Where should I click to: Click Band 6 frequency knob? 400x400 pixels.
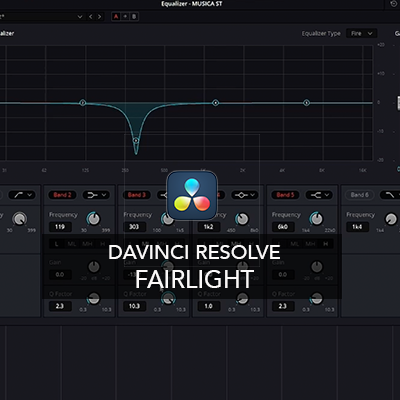click(391, 219)
